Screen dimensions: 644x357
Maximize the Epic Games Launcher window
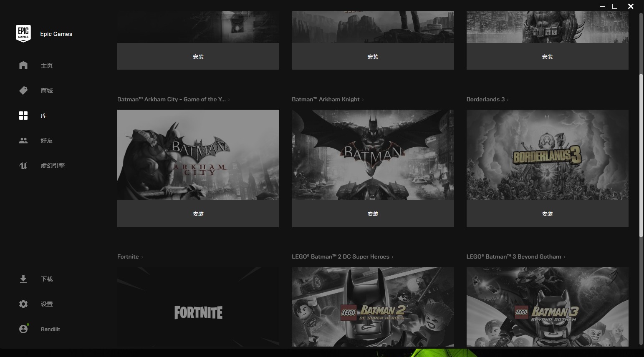coord(615,6)
